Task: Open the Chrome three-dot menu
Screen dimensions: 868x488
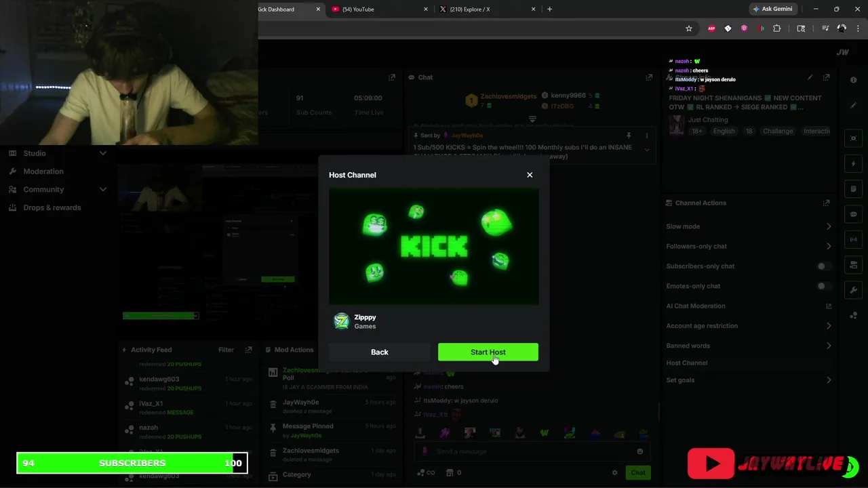Action: (858, 28)
